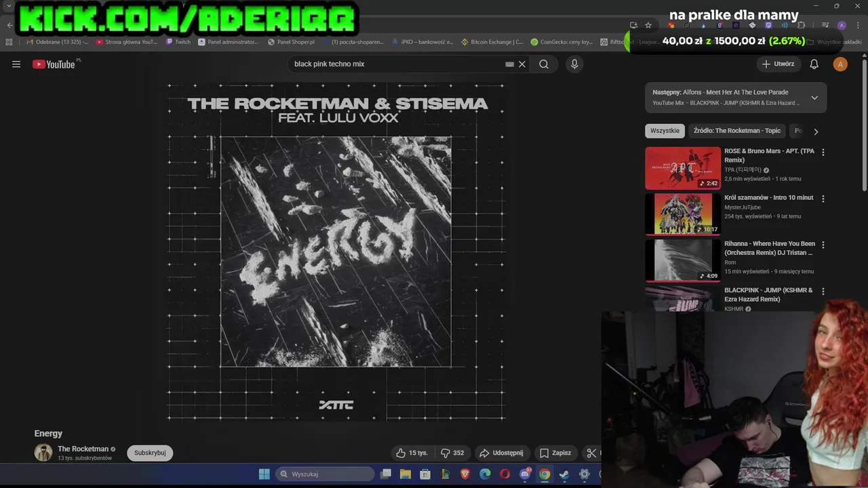868x488 pixels.
Task: Clear the search box with the X
Action: point(522,64)
